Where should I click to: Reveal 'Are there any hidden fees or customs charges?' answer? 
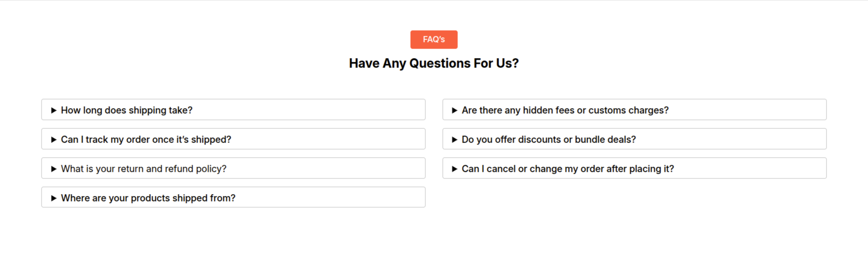[x=565, y=110]
